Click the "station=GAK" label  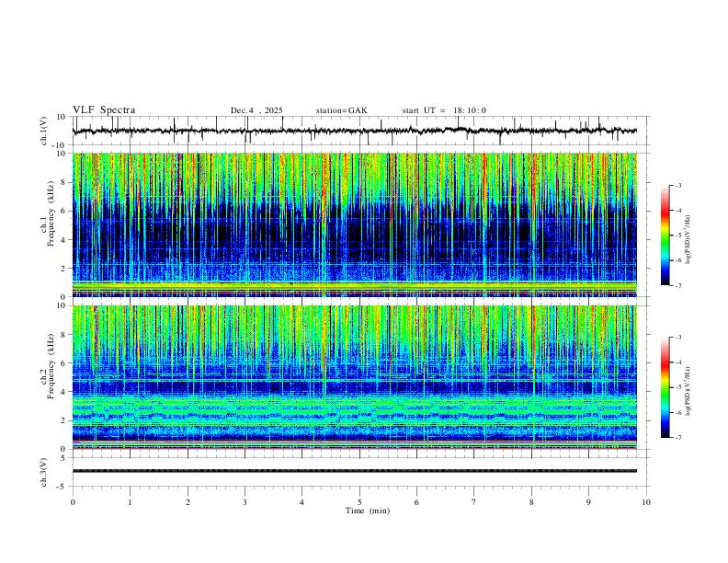[341, 110]
